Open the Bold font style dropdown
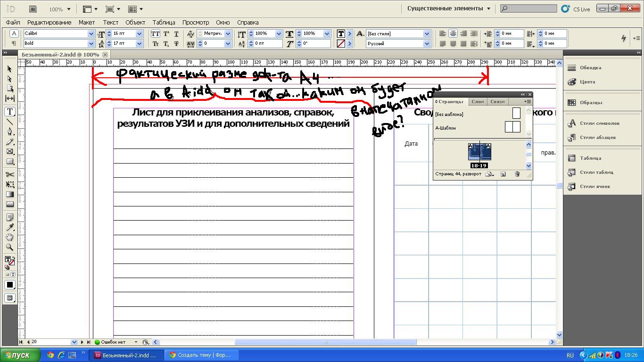 [91, 43]
